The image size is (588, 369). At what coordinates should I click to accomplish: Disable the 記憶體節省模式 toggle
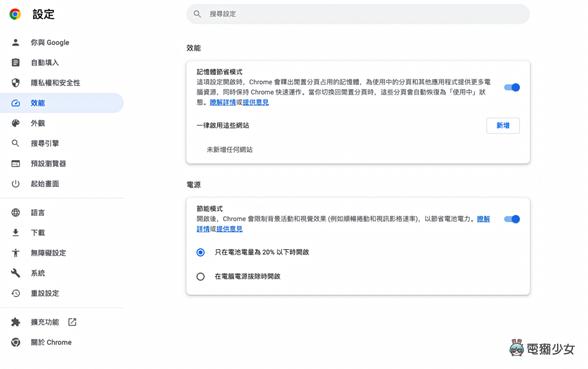point(512,87)
